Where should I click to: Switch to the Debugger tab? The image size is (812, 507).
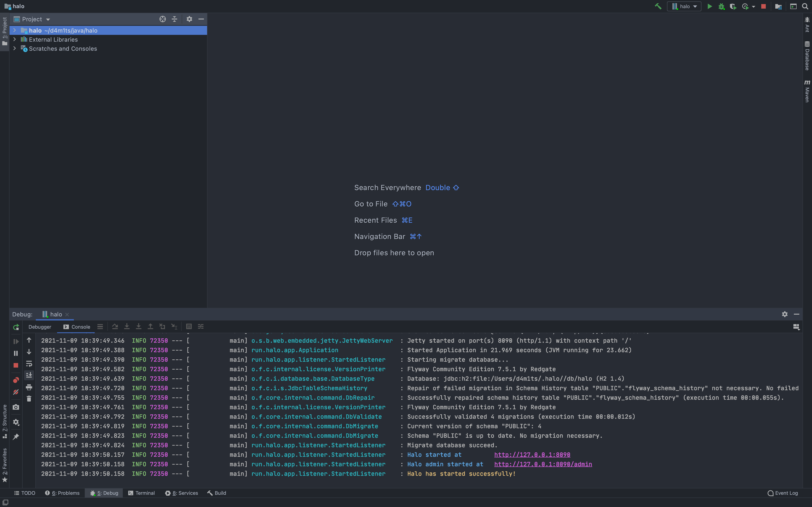pos(40,327)
